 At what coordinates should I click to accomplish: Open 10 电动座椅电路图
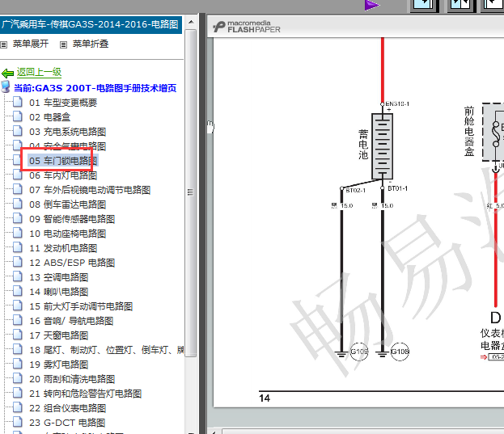point(67,234)
